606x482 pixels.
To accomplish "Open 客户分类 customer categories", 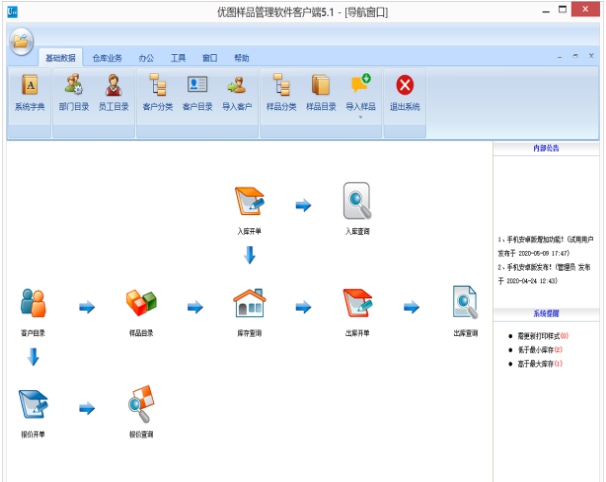I will [158, 93].
